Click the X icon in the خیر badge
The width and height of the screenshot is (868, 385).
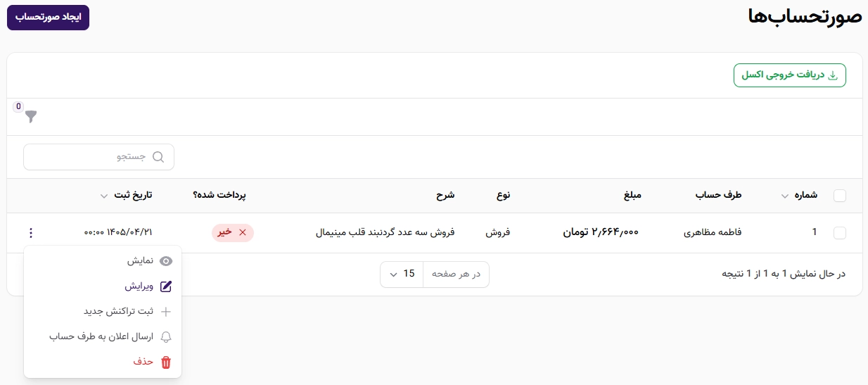tap(243, 232)
